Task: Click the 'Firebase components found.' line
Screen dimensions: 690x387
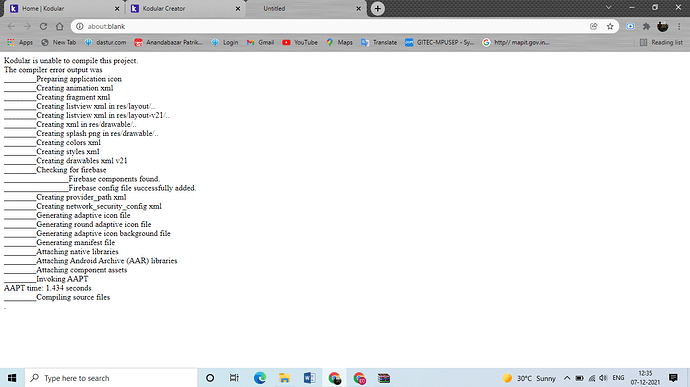Action: pos(114,179)
